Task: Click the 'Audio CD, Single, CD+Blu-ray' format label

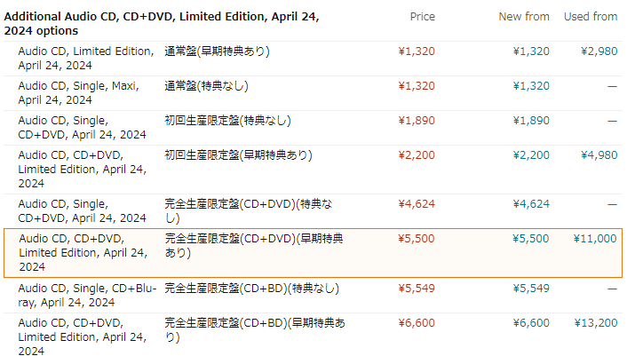Action: (x=87, y=295)
